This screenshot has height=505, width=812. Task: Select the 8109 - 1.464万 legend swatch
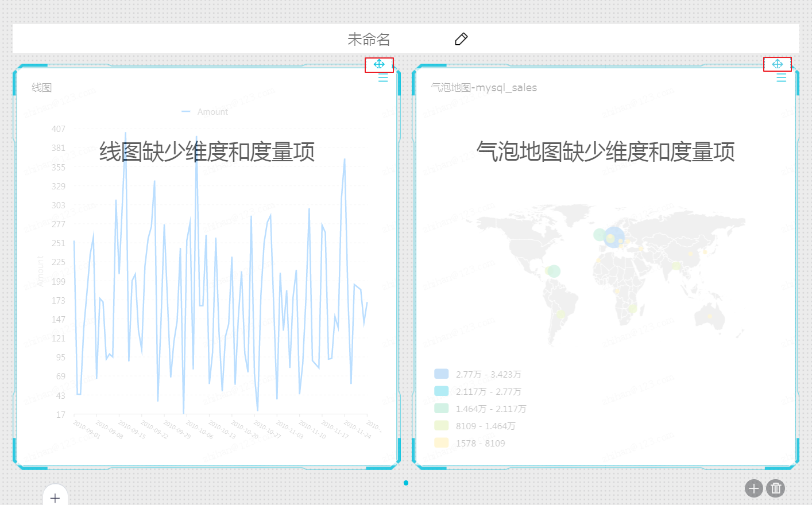point(441,426)
